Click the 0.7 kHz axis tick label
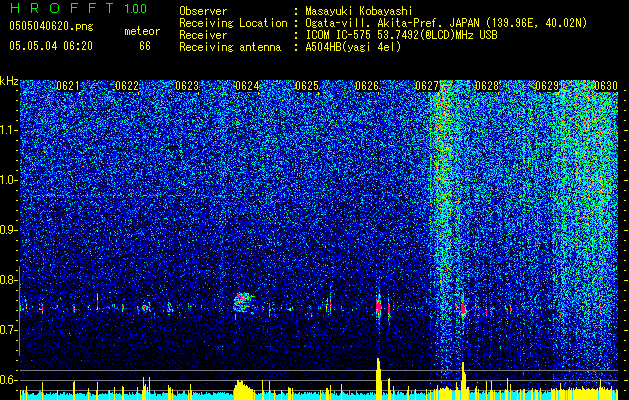Viewport: 629px width, 400px height. 9,330
